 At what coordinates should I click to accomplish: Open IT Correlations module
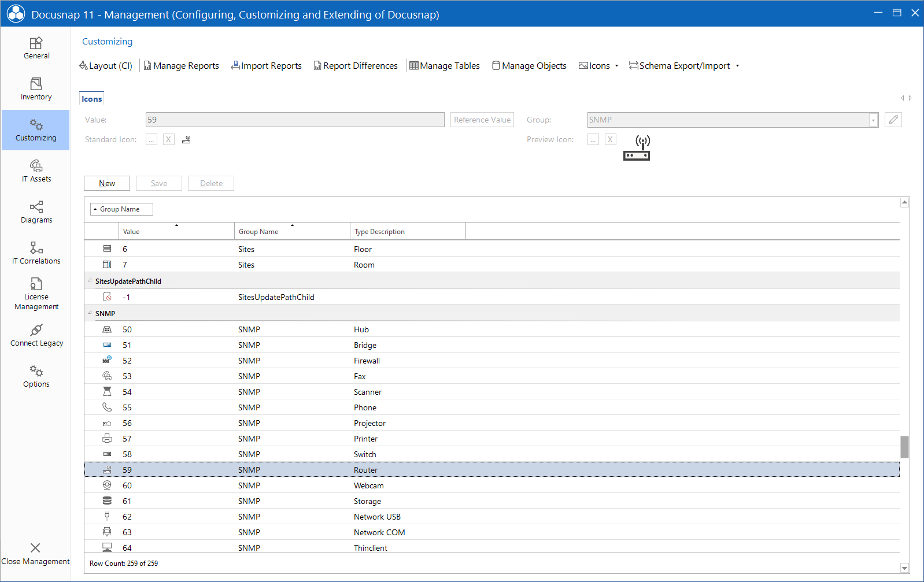[36, 253]
